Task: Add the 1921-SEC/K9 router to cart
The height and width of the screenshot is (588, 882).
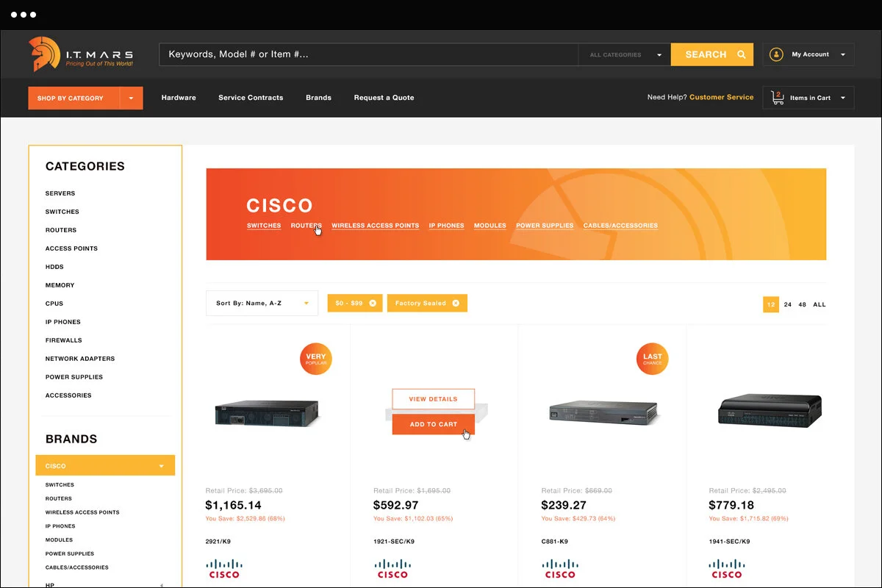Action: click(433, 424)
